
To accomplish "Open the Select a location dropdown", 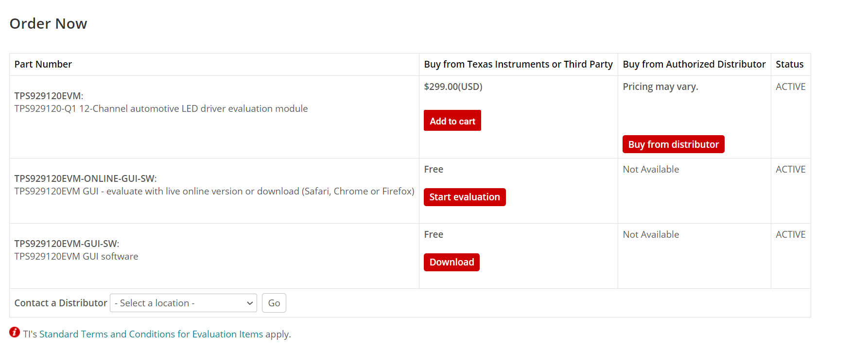I will pos(183,303).
